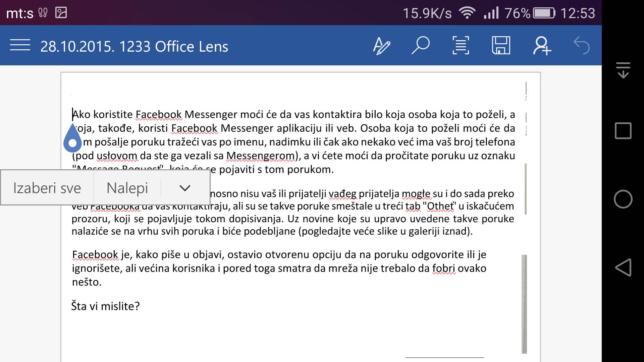The height and width of the screenshot is (362, 644).
Task: Tap 'Nalepi' to paste text
Action: tap(127, 188)
